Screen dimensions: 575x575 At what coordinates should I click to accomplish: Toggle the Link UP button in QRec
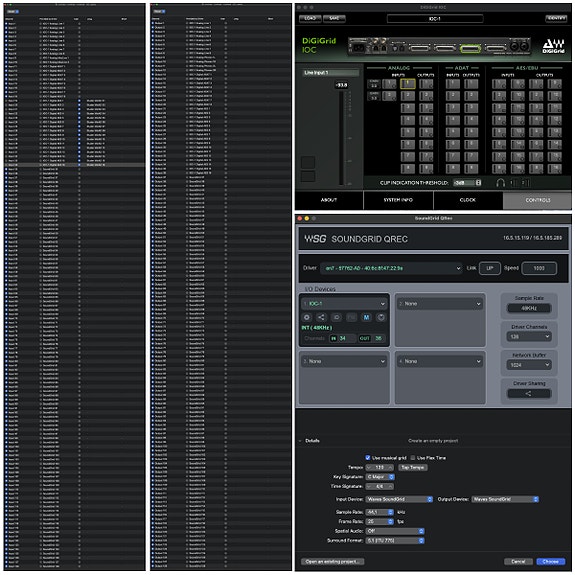[x=490, y=268]
